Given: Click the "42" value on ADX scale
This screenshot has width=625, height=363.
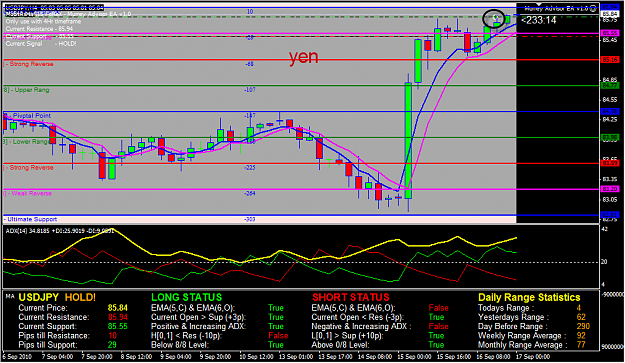Looking at the screenshot, I should coord(604,229).
